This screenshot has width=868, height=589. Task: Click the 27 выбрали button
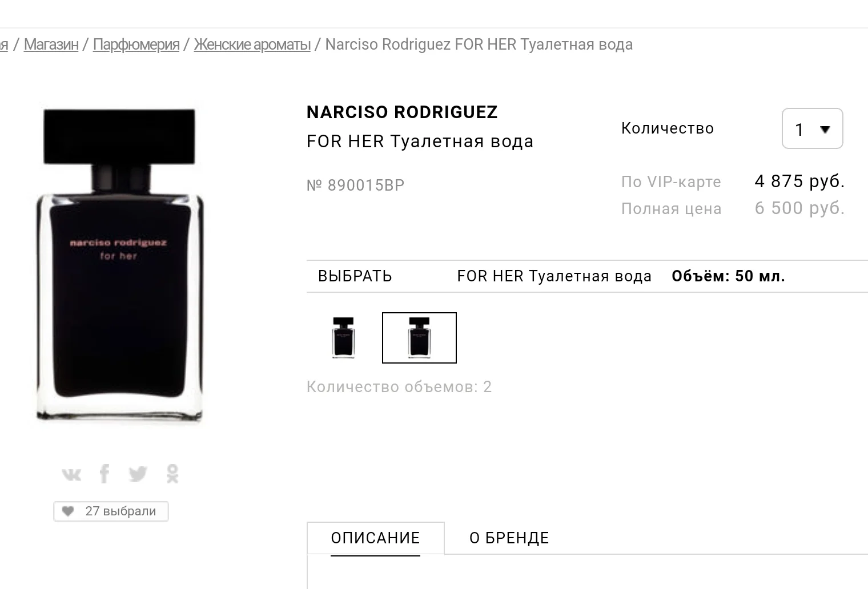111,511
